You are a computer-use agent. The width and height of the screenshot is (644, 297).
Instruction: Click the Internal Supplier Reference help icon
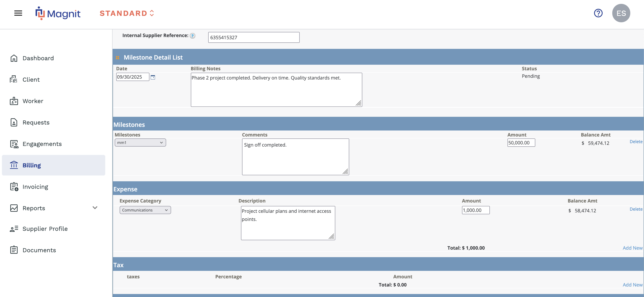pos(192,36)
